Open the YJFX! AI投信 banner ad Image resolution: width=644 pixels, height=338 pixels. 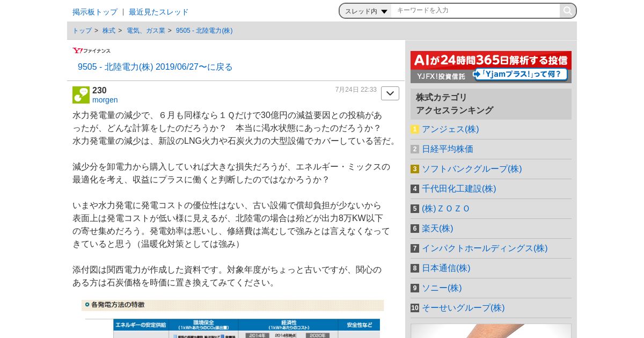tap(491, 67)
